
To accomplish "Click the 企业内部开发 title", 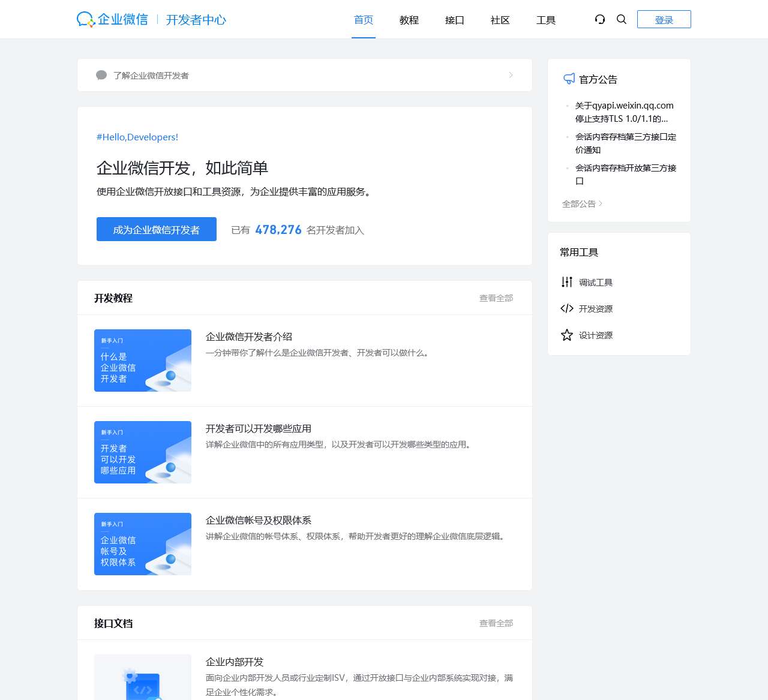I will [235, 662].
